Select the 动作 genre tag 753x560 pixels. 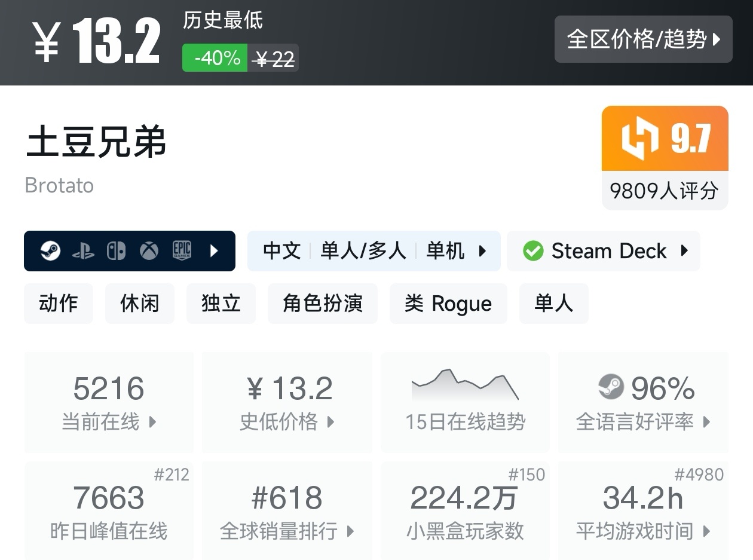[x=59, y=304]
